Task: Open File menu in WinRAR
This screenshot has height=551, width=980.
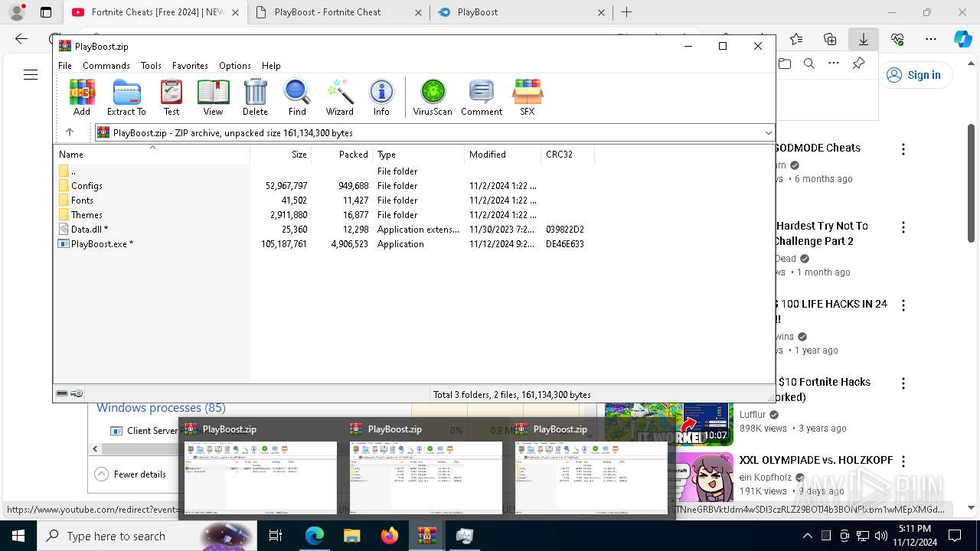Action: point(65,66)
